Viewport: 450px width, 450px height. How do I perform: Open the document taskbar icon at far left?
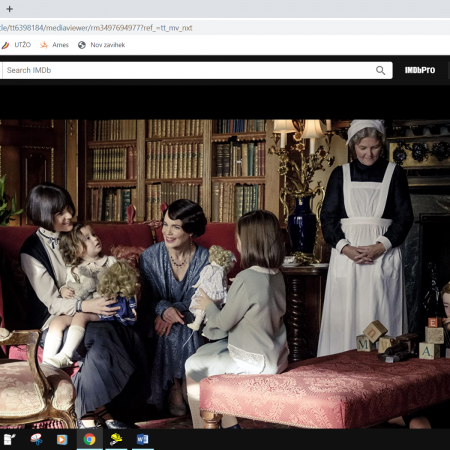pyautogui.click(x=9, y=439)
